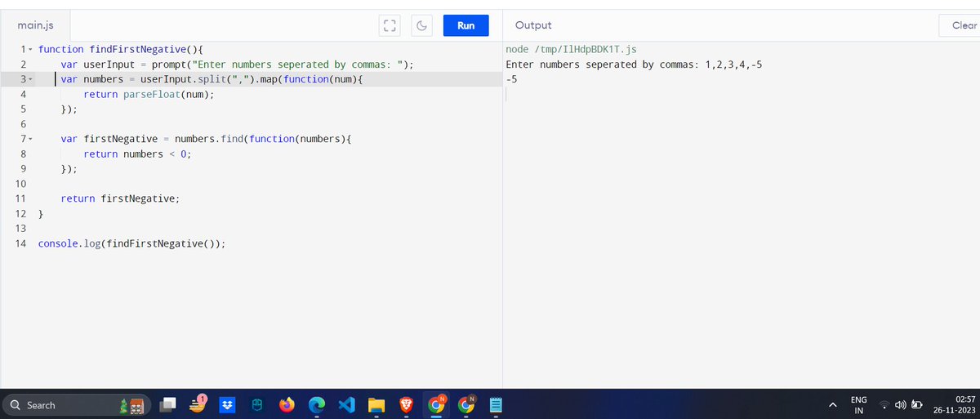The width and height of the screenshot is (980, 419).
Task: Switch to dark mode with moon icon
Action: 422,25
